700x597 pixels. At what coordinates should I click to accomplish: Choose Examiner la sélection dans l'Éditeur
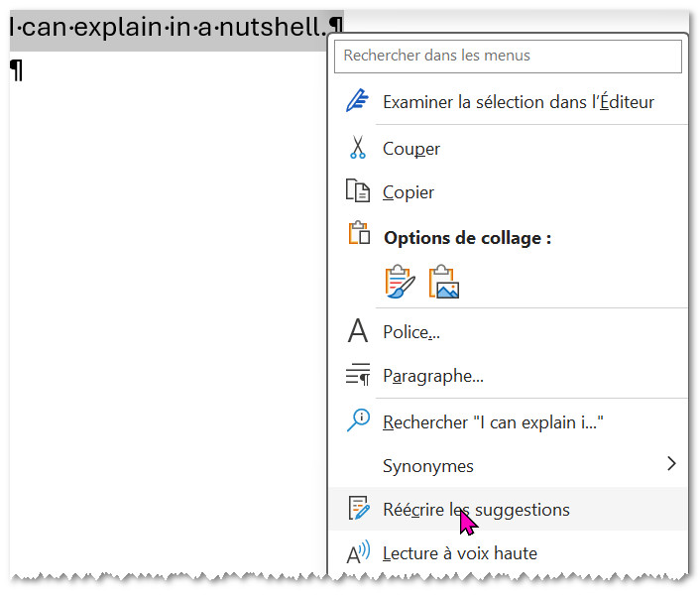(x=518, y=102)
